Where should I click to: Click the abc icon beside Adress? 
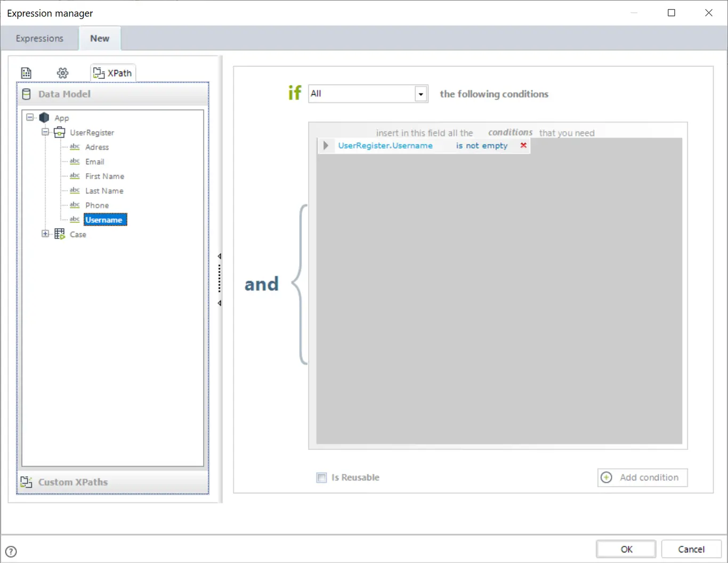[75, 147]
